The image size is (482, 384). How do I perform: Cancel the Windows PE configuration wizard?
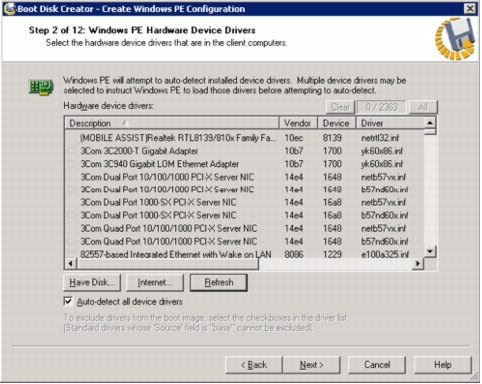377,365
